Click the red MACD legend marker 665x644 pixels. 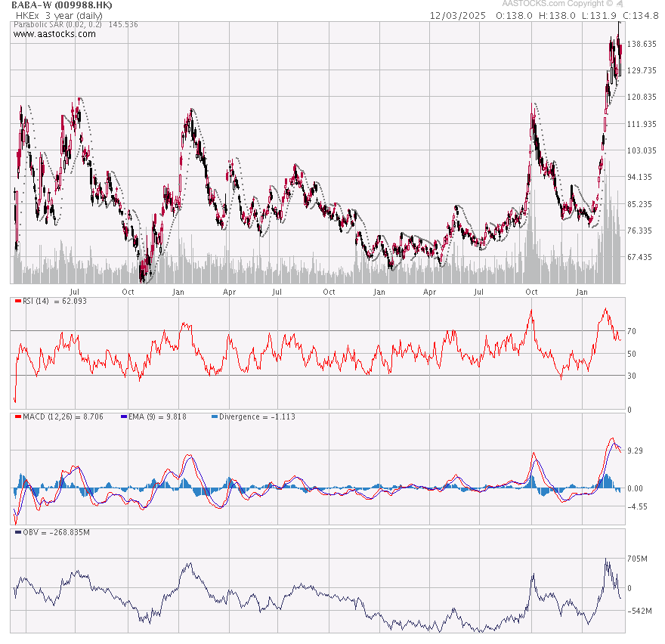click(x=18, y=416)
